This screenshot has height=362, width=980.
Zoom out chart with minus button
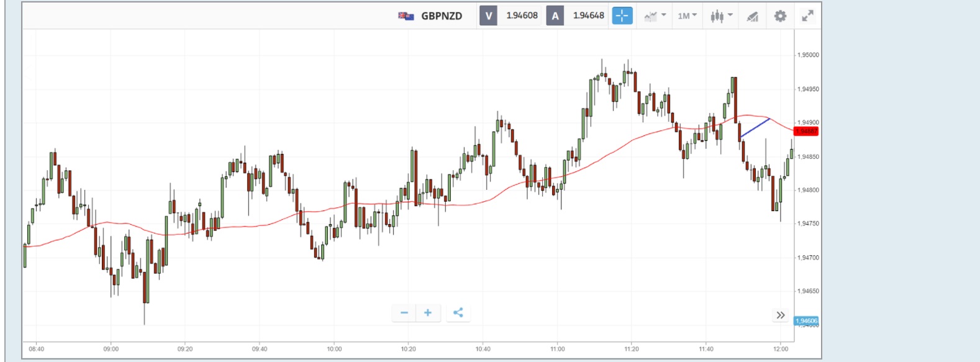click(x=404, y=312)
